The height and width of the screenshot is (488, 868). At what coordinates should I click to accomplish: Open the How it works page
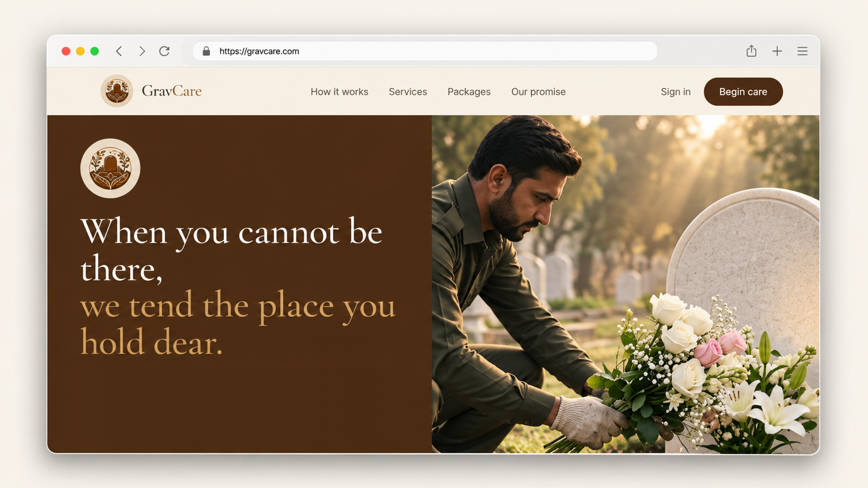click(339, 91)
